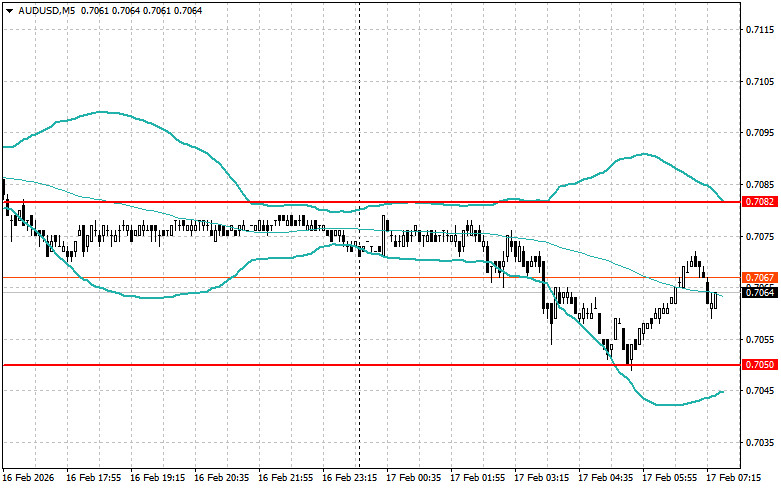Click the 17 Feb 04:35 time label

(606, 478)
